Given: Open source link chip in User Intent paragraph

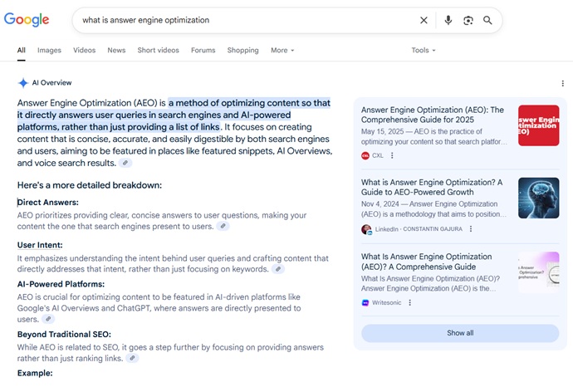Looking at the screenshot, I should pyautogui.click(x=278, y=269).
